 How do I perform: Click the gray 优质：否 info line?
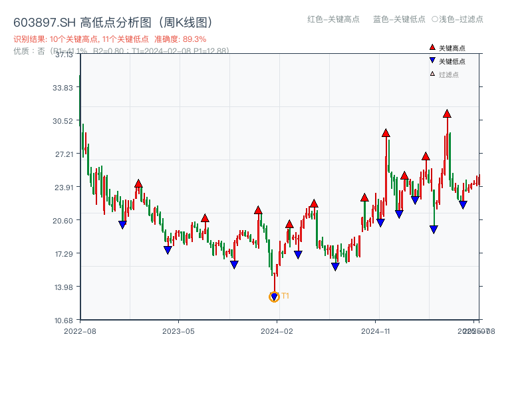[x=121, y=51]
